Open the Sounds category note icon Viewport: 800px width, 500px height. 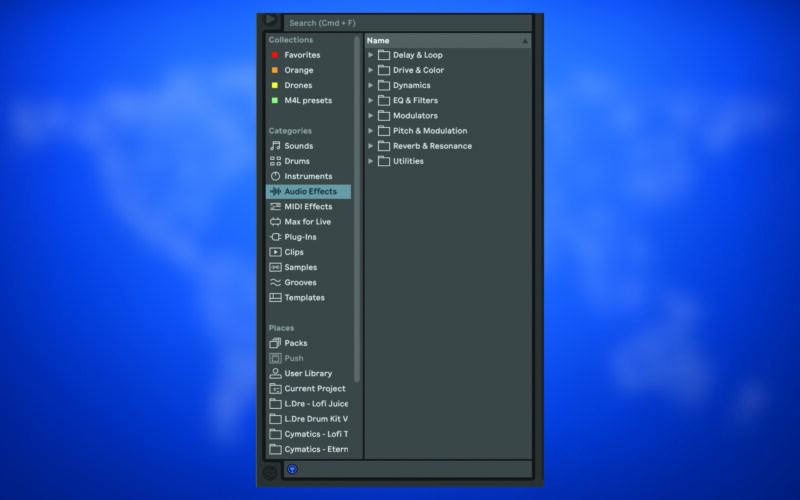(x=276, y=146)
